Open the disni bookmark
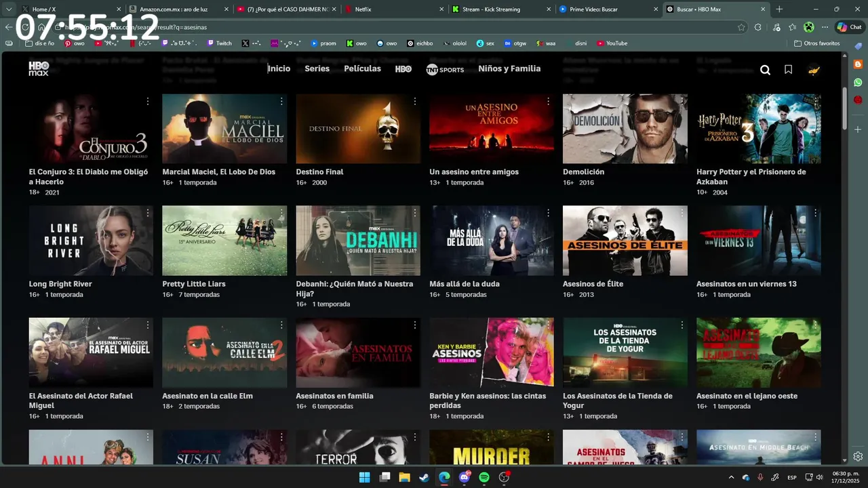Screen dimensions: 868x488 click(575, 43)
